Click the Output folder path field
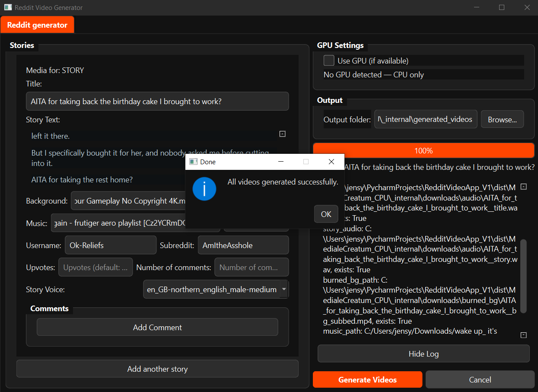Viewport: 538px width, 392px height. point(426,119)
